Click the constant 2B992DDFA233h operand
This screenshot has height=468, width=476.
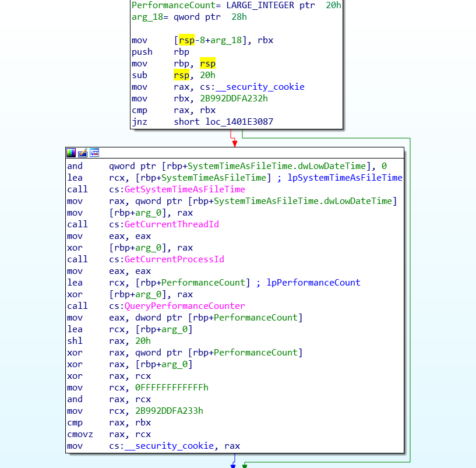(169, 411)
